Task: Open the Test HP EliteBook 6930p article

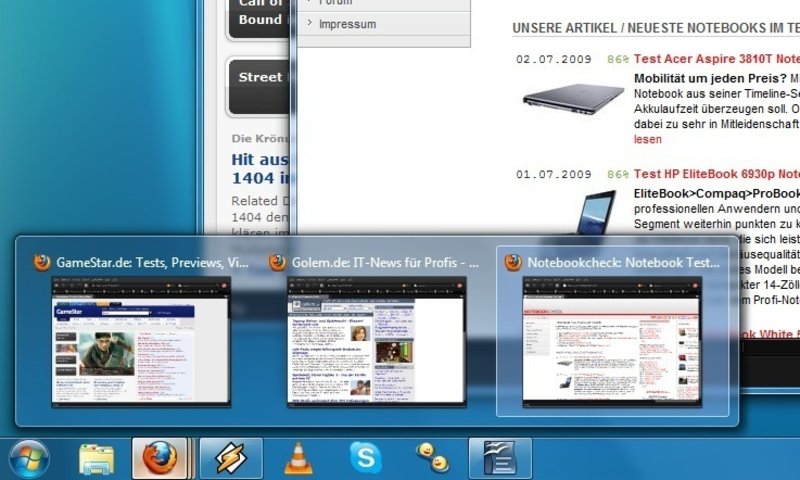Action: [x=716, y=174]
